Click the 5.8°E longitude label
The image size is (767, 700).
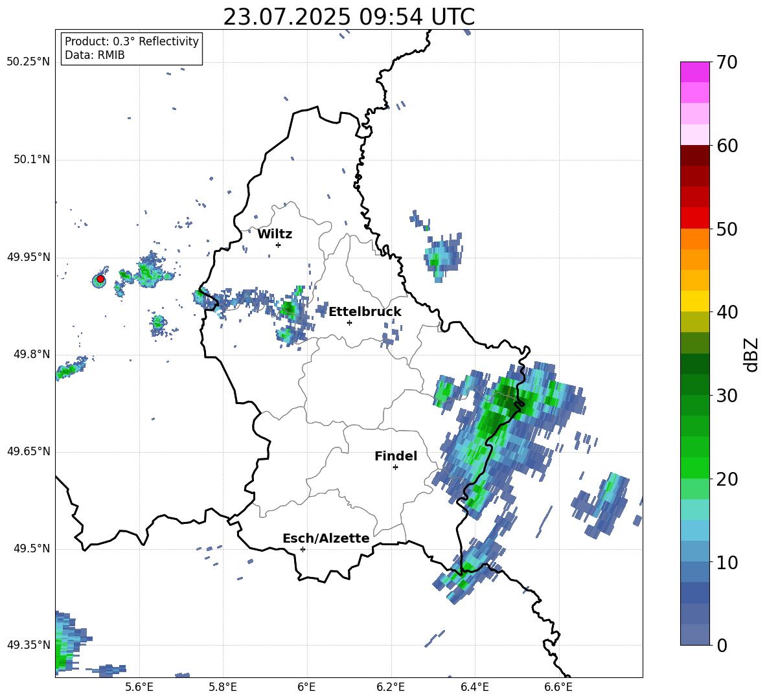tap(223, 687)
